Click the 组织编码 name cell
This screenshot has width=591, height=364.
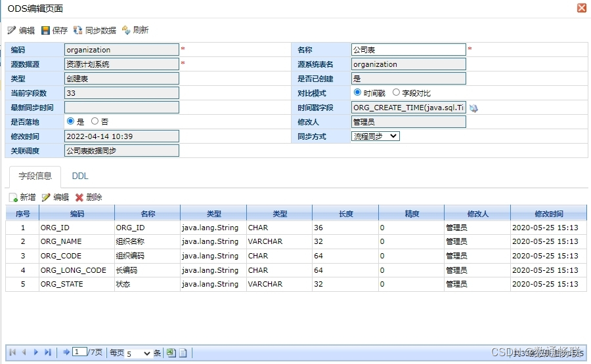[x=147, y=256]
